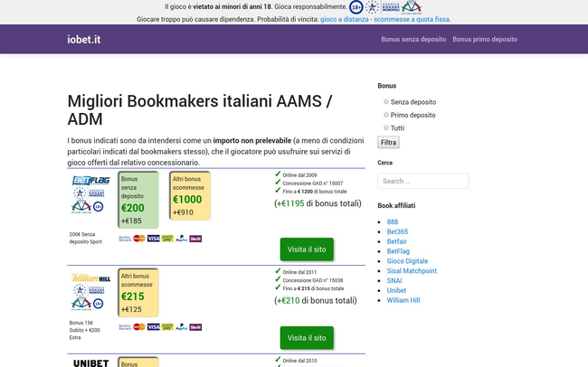The image size is (588, 367).
Task: Open the Bet365 affiliate link
Action: click(x=397, y=231)
